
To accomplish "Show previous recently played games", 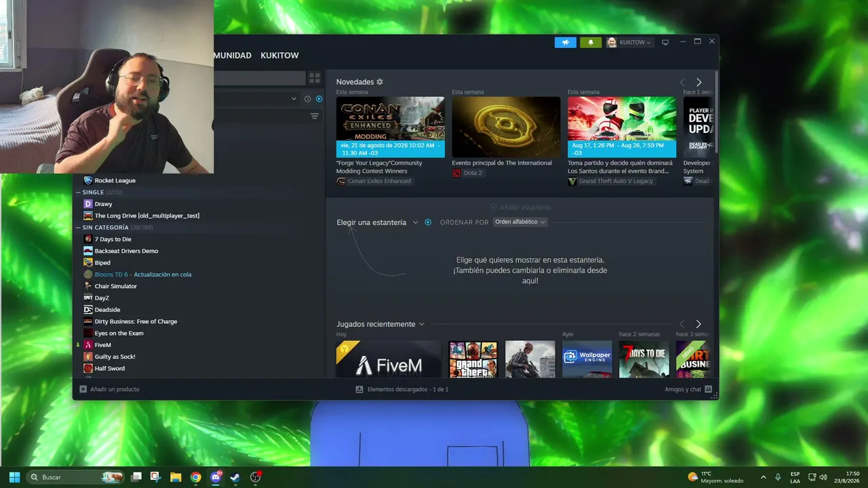I will 682,325.
